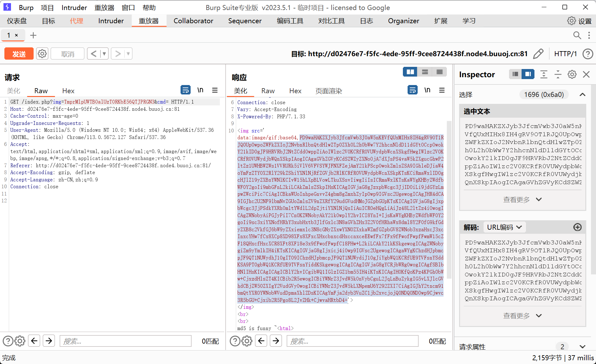Select combined tabbed request/response layout

[440, 72]
